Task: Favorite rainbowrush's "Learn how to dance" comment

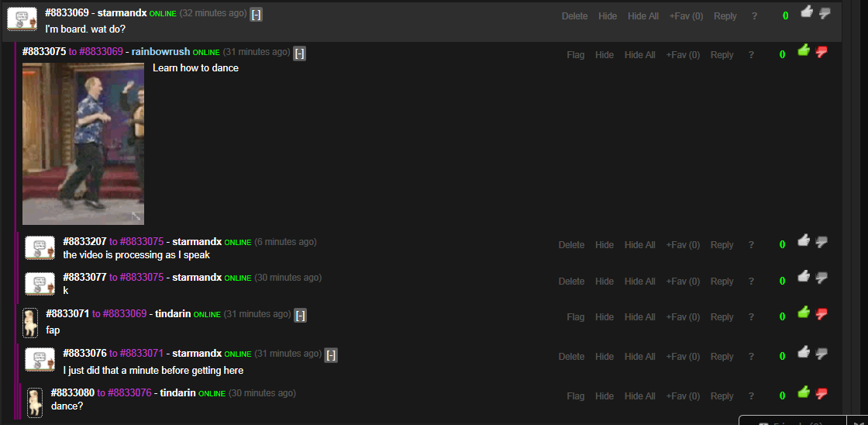Action: (683, 55)
